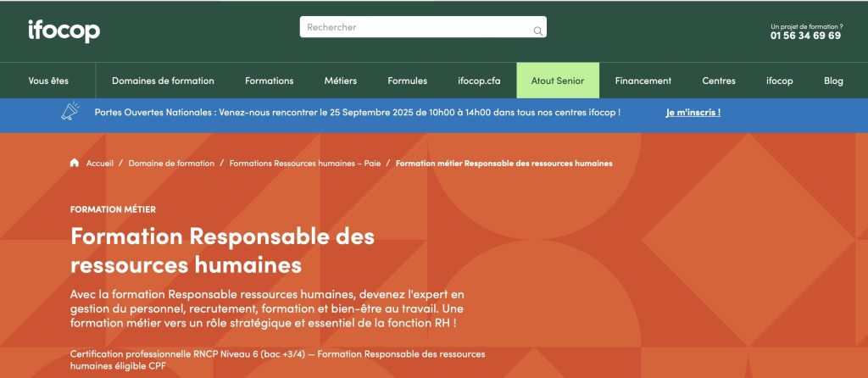Open Formations Ressources humaines – Paie breadcrumb
Image resolution: width=868 pixels, height=378 pixels.
pos(305,164)
